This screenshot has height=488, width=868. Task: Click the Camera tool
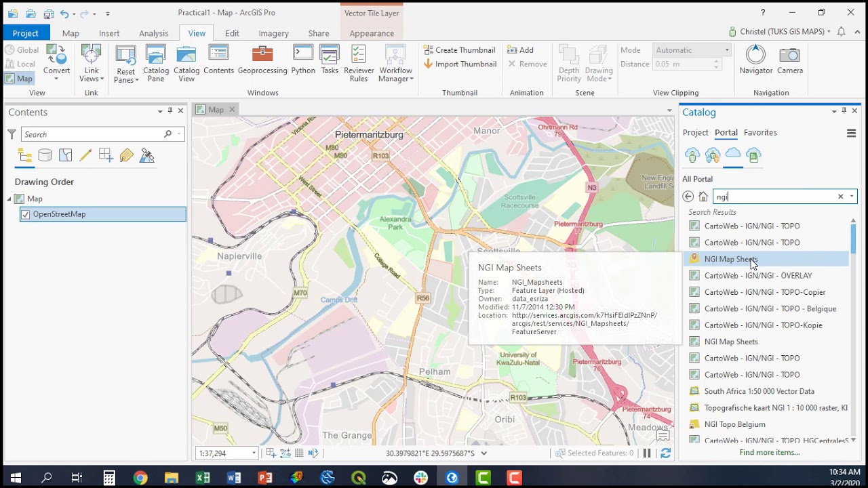pyautogui.click(x=790, y=60)
